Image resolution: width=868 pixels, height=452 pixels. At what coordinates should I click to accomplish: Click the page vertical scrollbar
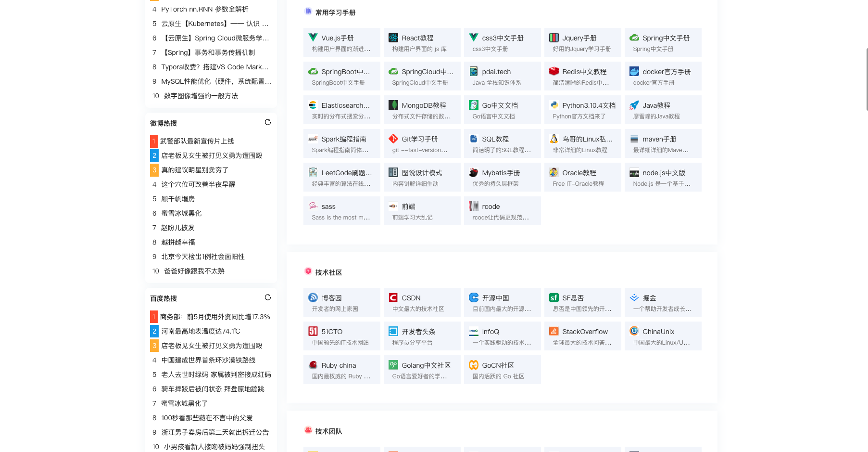867,79
